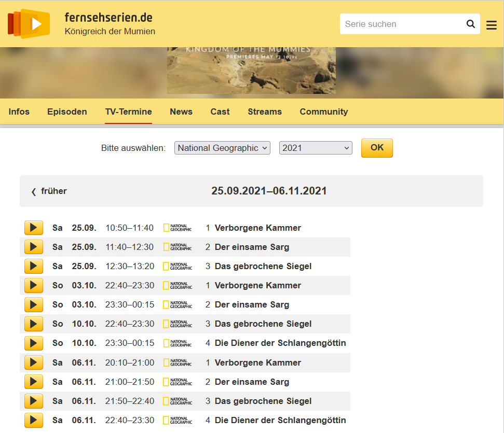Click National Geographic logo in 10.10. 22:40 row

(x=178, y=324)
